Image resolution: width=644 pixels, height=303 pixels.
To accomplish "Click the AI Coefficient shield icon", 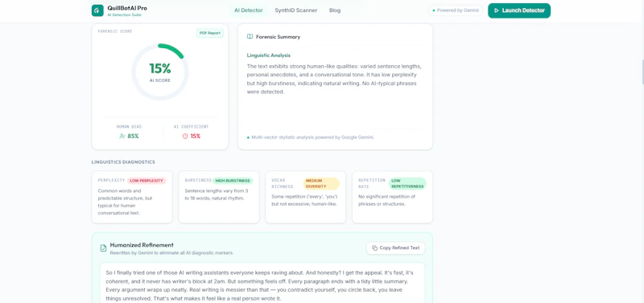I will (185, 136).
